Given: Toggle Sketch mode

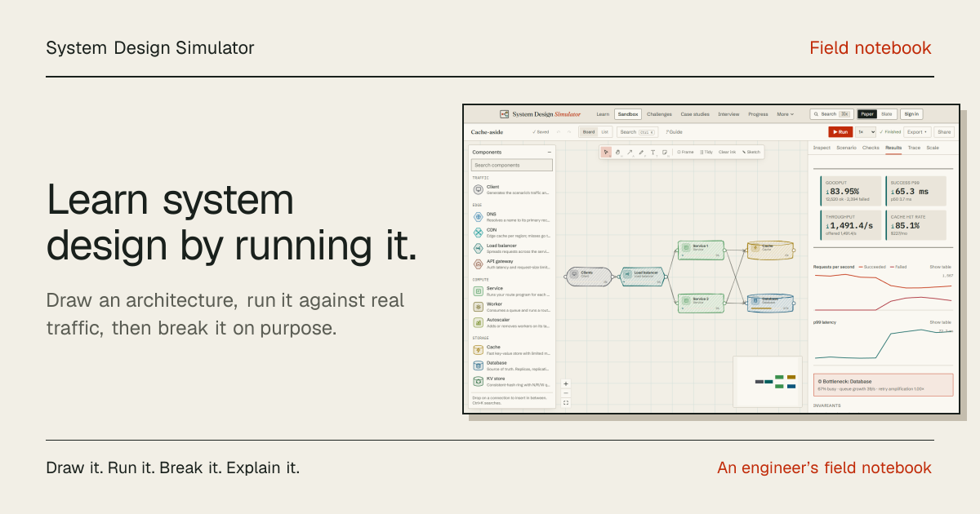Looking at the screenshot, I should 751,152.
